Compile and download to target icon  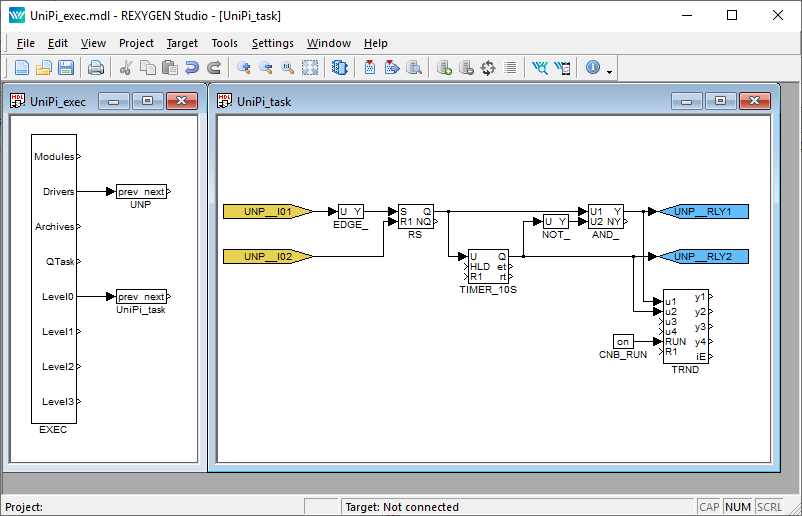pos(392,68)
